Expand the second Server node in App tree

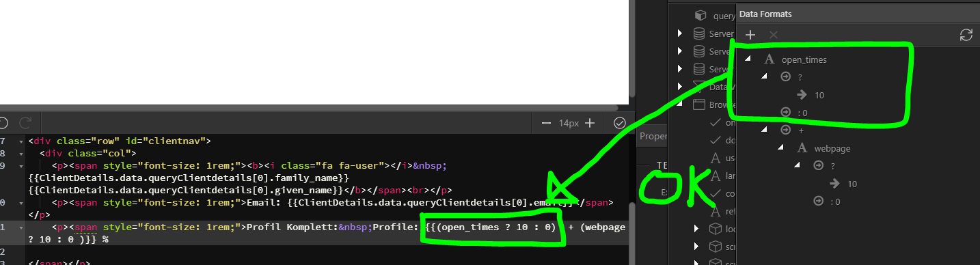click(x=680, y=51)
